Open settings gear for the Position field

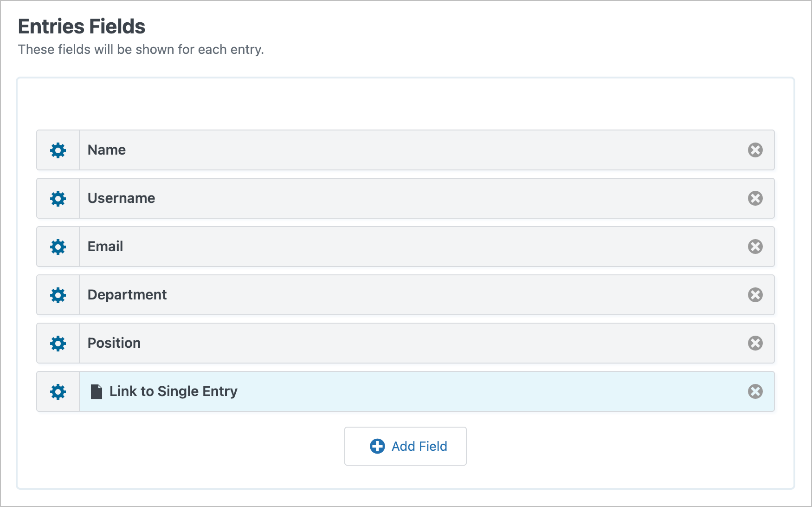(x=58, y=343)
